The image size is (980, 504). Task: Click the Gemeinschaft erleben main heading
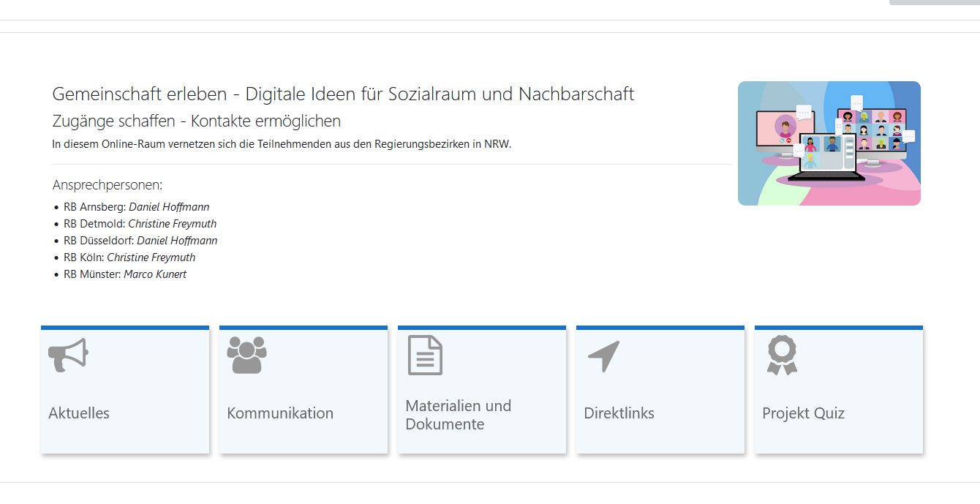pyautogui.click(x=343, y=94)
